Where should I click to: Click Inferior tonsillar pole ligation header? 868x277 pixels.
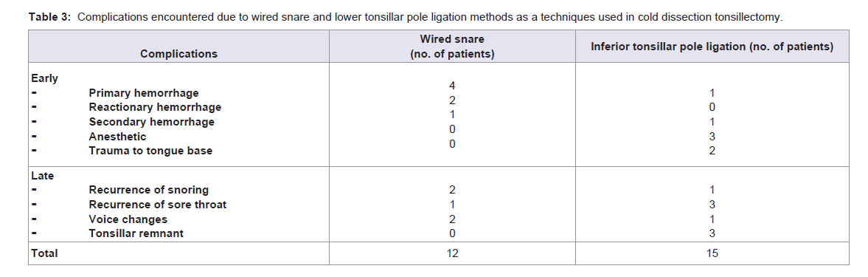pos(712,47)
